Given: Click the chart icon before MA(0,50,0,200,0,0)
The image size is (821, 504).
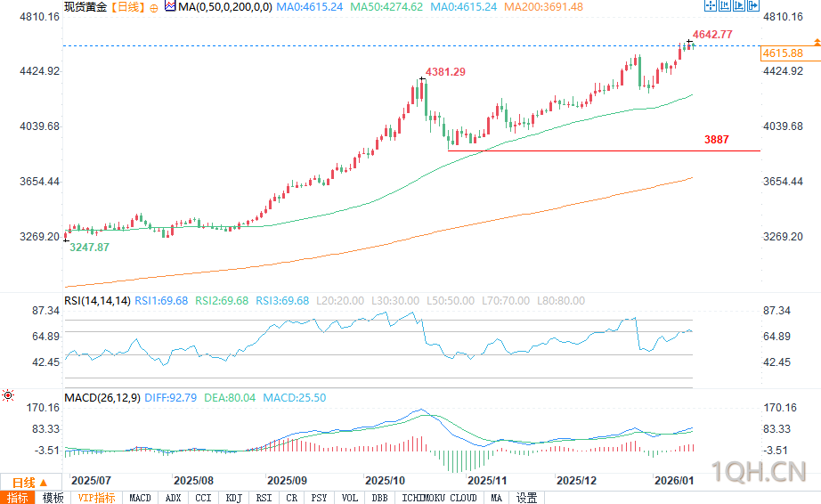Looking at the screenshot, I should (169, 7).
